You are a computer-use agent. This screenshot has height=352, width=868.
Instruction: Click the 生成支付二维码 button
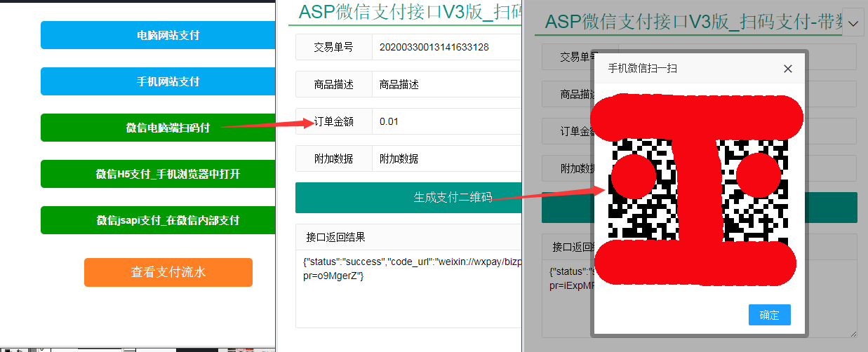tap(408, 198)
